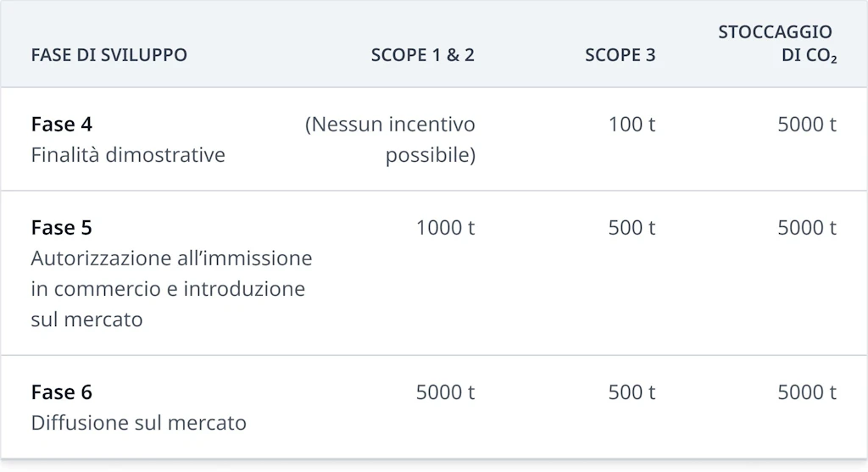Click Fase 6 Scope 3 value 500 t
This screenshot has height=472, width=868.
point(632,392)
